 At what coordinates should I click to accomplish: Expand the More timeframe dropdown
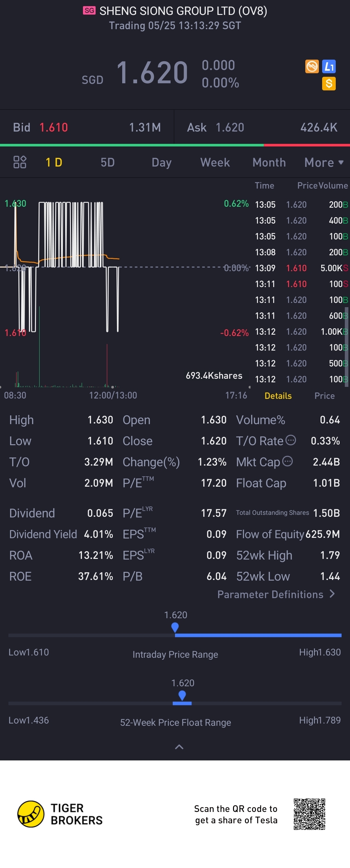324,162
